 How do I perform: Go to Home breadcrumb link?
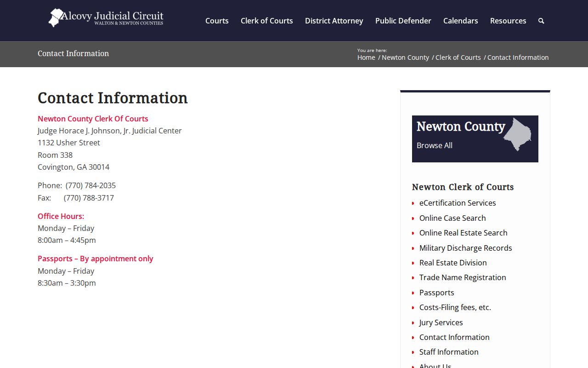[366, 57]
